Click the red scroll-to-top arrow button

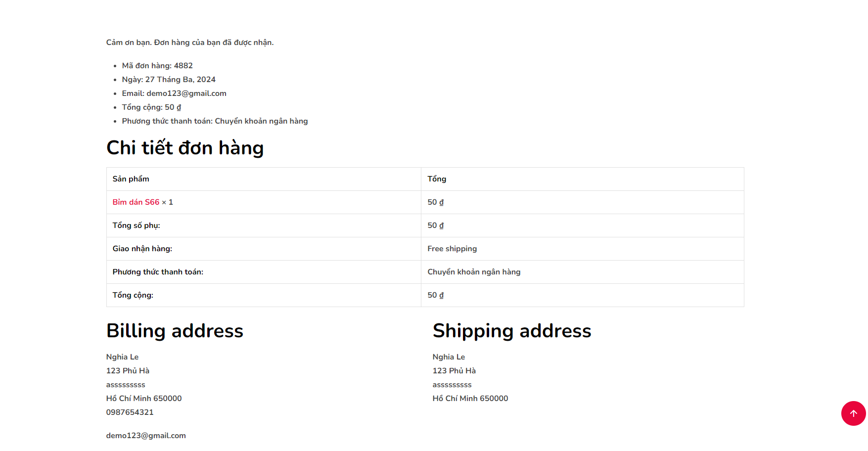pyautogui.click(x=853, y=413)
